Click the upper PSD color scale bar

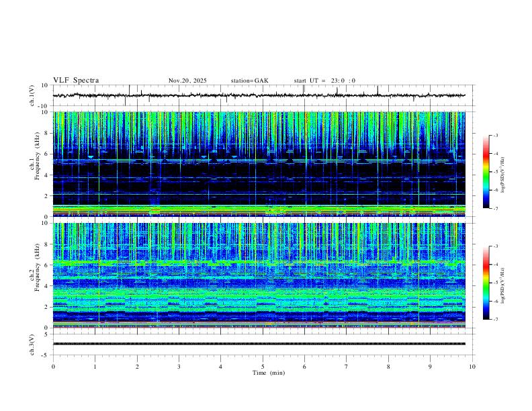(x=486, y=172)
